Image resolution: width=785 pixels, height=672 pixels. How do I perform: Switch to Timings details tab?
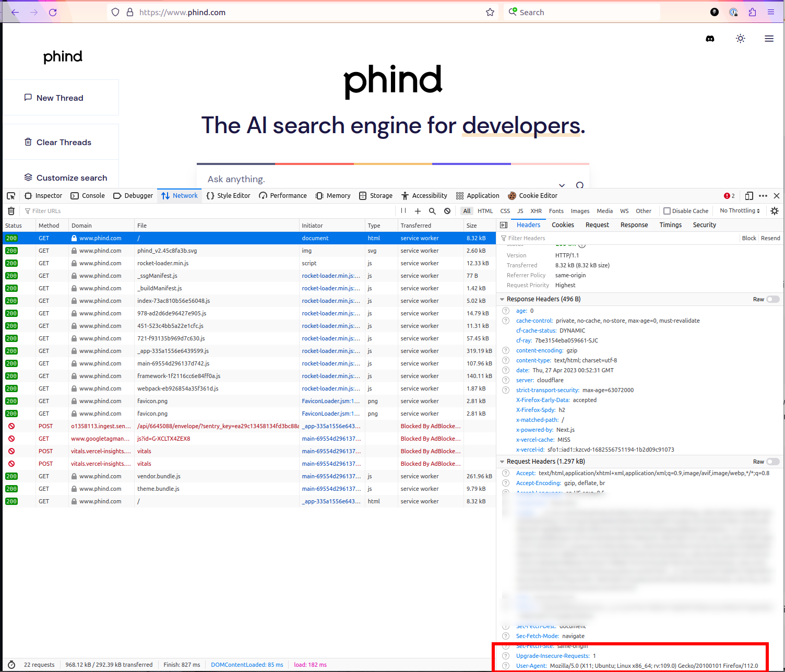[x=670, y=225]
